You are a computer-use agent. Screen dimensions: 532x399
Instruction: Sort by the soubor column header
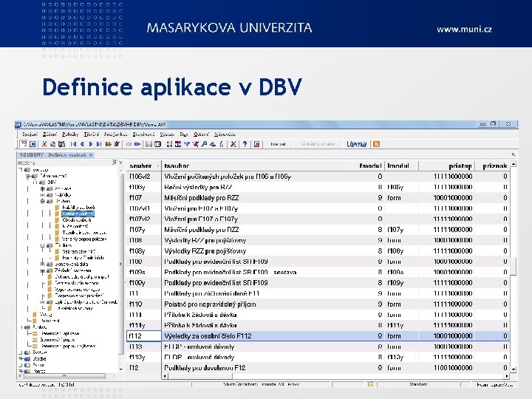tap(144, 166)
